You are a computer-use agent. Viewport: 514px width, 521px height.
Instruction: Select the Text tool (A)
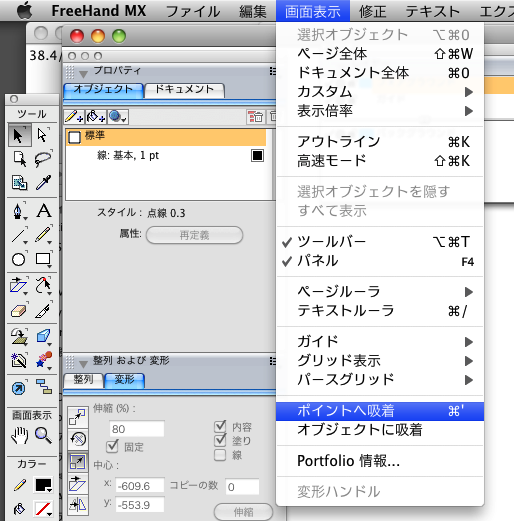(43, 211)
